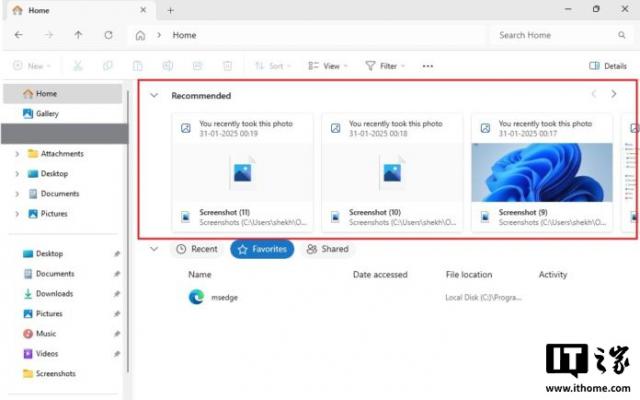Open the three-dots See more menu
The width and height of the screenshot is (640, 400).
coord(428,66)
